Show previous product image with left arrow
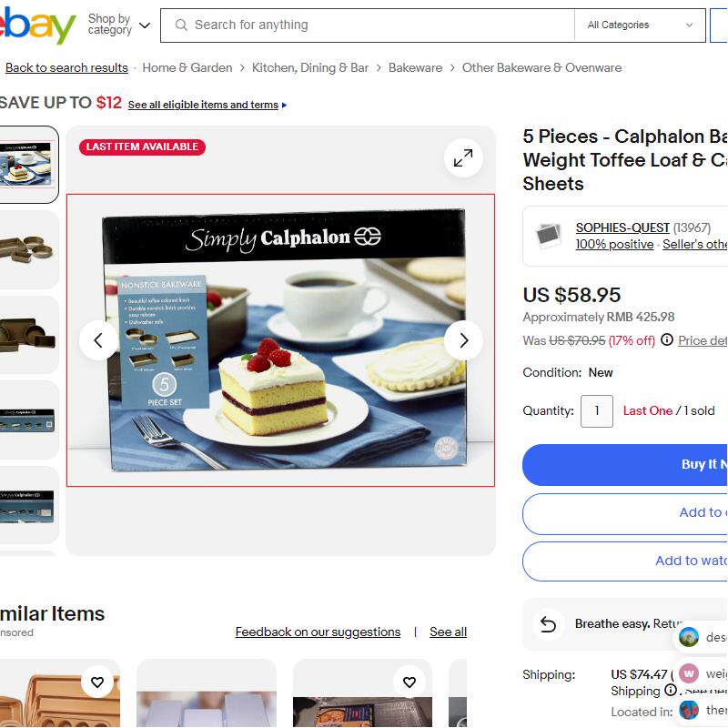 [x=98, y=340]
